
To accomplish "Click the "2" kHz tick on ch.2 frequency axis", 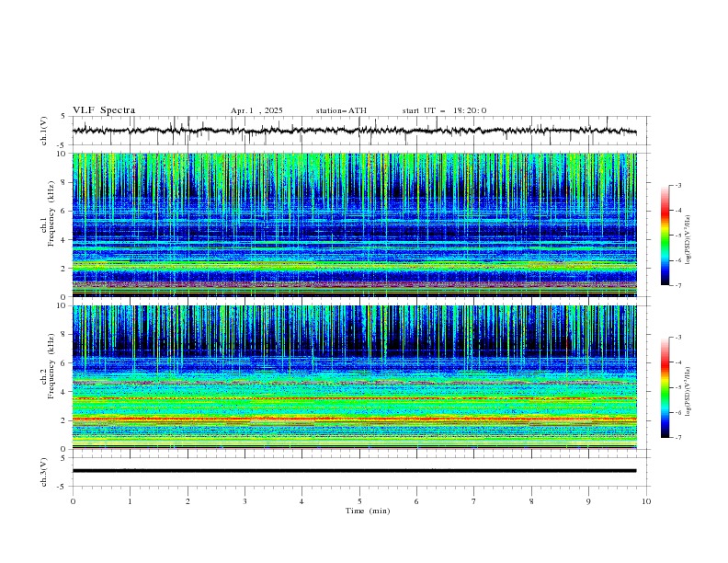I will coord(64,420).
